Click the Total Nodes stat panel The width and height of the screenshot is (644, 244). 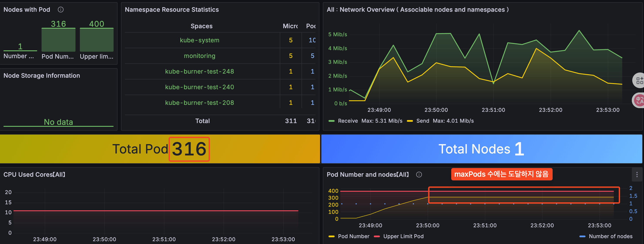click(481, 149)
